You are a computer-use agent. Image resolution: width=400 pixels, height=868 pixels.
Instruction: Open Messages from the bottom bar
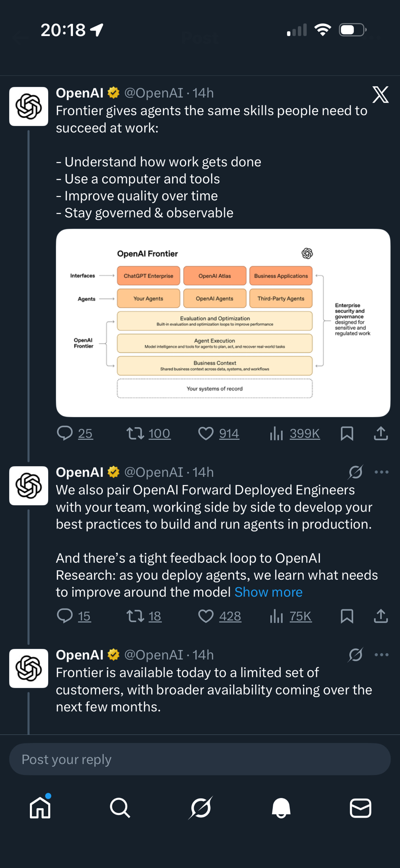pos(360,808)
